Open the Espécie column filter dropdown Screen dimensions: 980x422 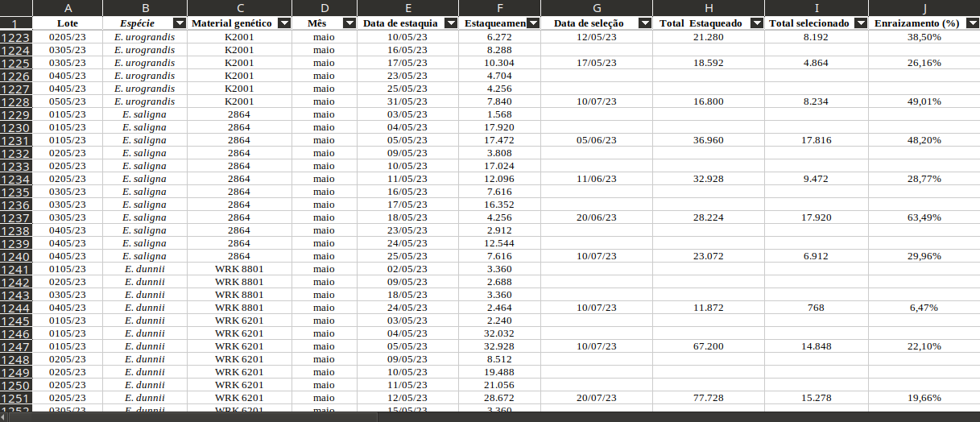pos(180,23)
